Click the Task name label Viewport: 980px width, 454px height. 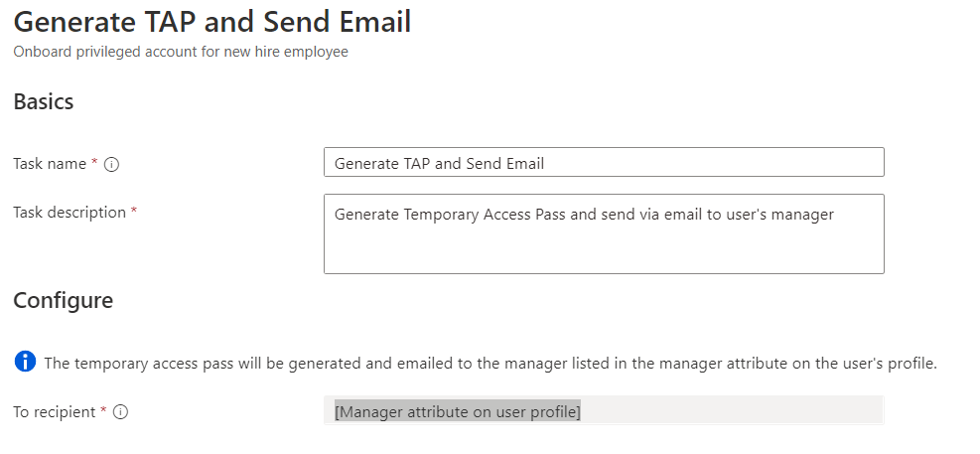50,164
